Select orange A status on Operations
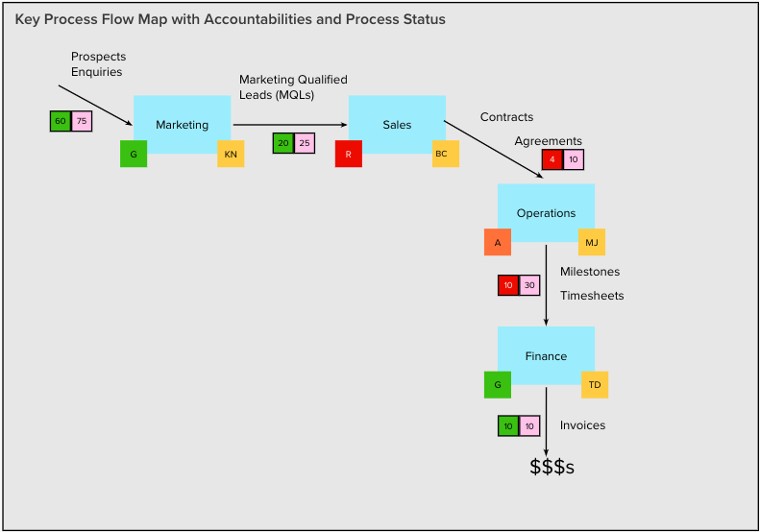Image resolution: width=760 pixels, height=532 pixels. click(498, 242)
